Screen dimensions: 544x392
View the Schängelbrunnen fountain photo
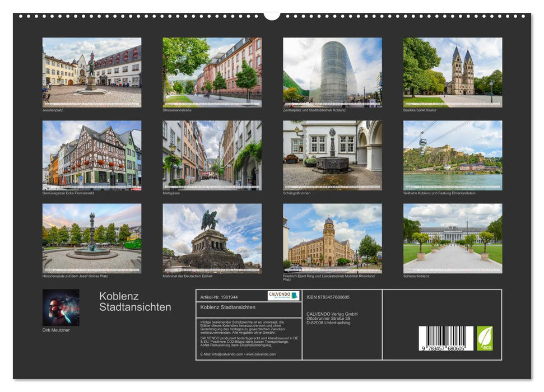(x=332, y=155)
